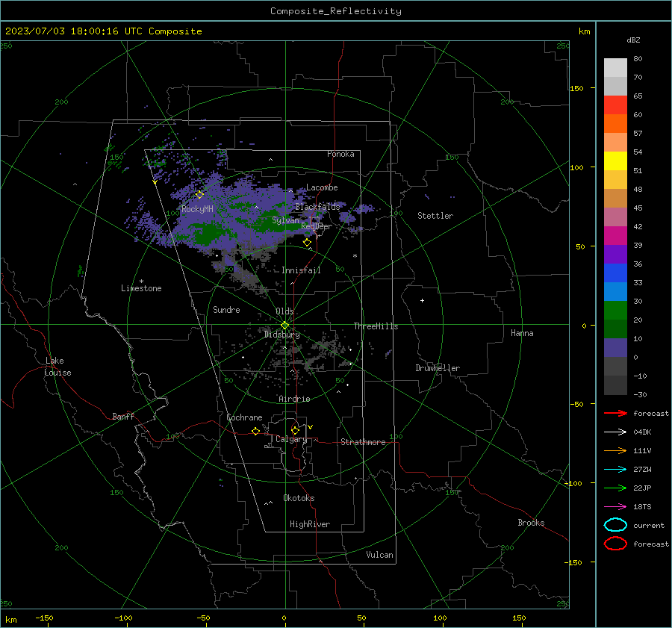Viewport: 672px width, 628px height.
Task: Click the Calgary city label
Action: (x=291, y=439)
